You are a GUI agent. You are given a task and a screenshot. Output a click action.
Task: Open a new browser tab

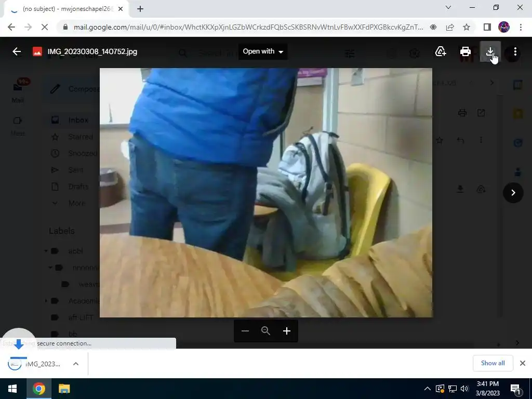(x=140, y=9)
